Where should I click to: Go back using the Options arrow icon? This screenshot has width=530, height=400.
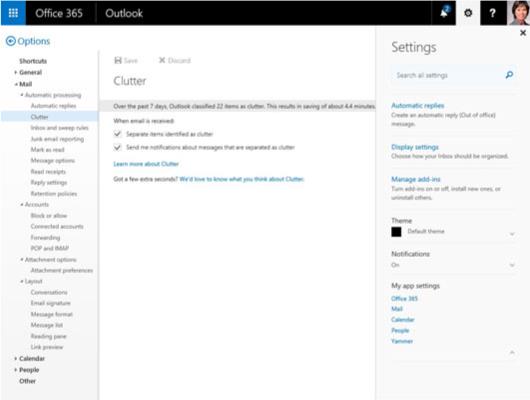click(x=11, y=41)
